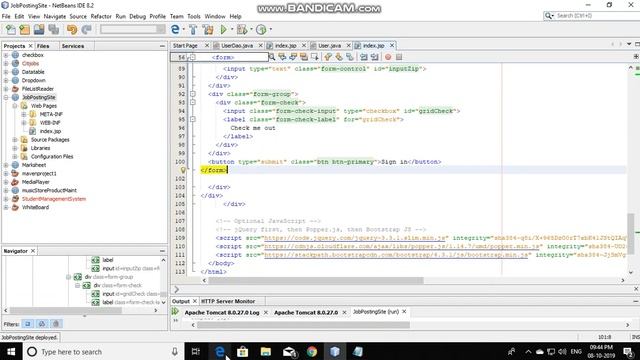The width and height of the screenshot is (640, 360).
Task: Click the editor Find Selection magnifier icon
Action: [272, 57]
